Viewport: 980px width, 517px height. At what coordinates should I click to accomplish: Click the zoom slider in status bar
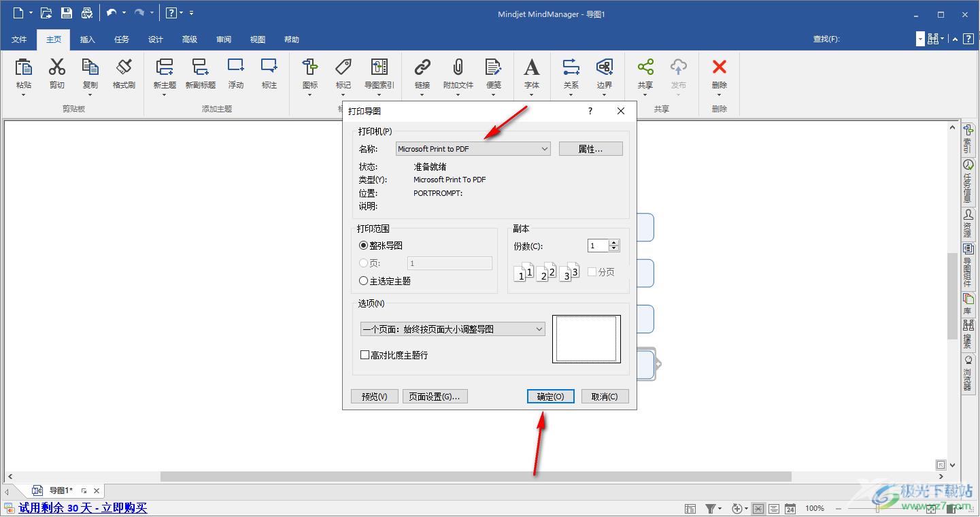[x=877, y=508]
